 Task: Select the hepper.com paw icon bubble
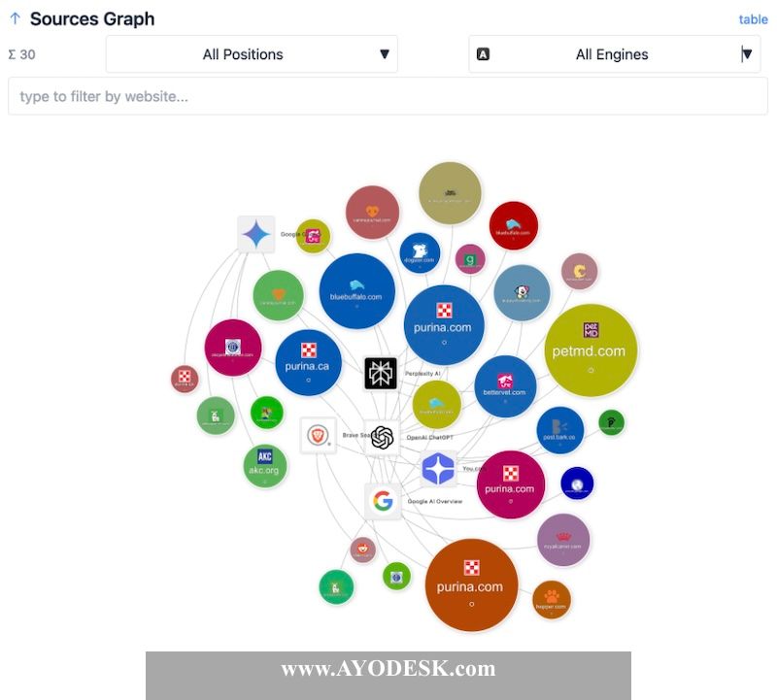coord(552,600)
